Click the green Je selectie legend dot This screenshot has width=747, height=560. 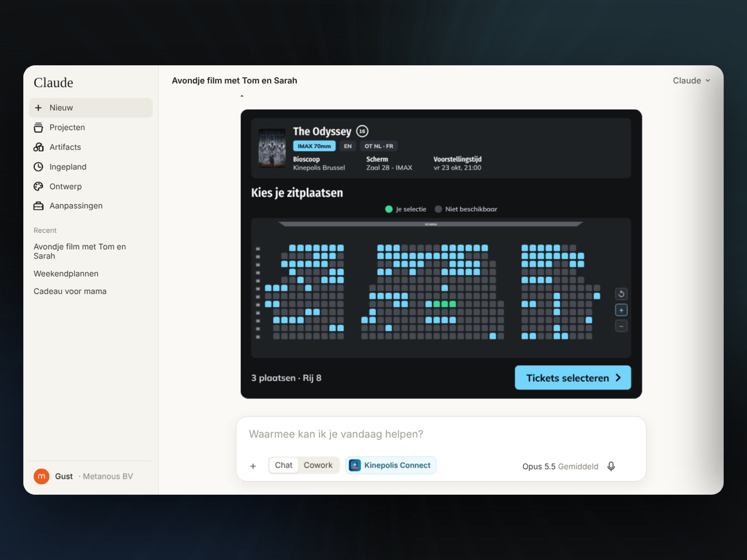click(x=389, y=209)
